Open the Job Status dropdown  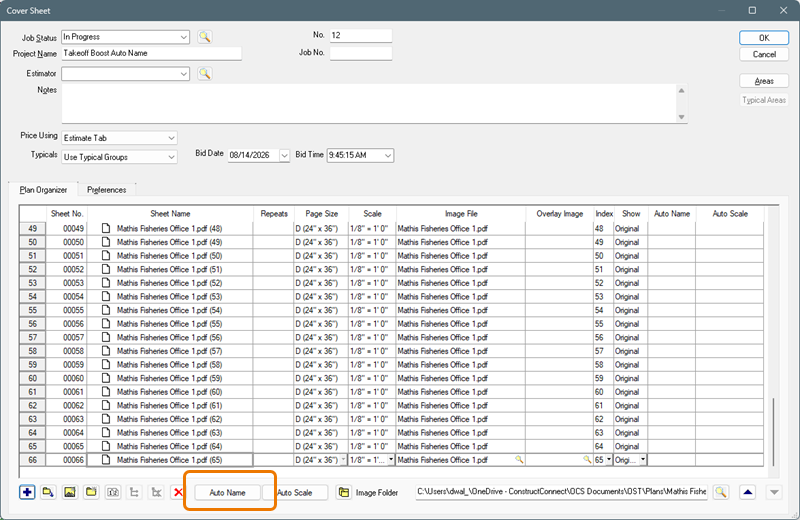pos(183,37)
